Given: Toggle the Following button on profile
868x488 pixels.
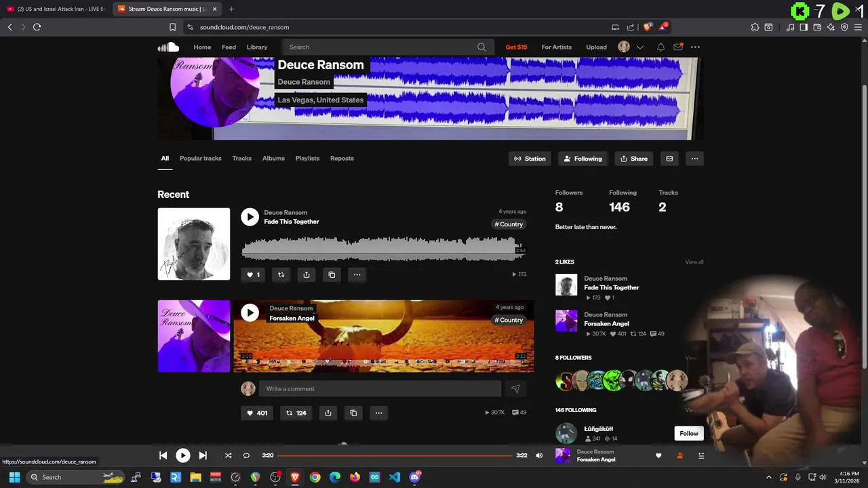Looking at the screenshot, I should 583,159.
